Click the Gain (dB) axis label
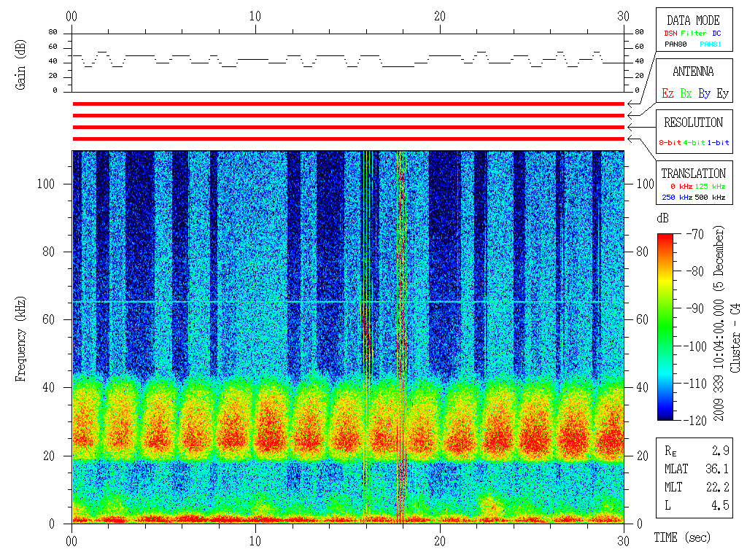 pyautogui.click(x=20, y=64)
